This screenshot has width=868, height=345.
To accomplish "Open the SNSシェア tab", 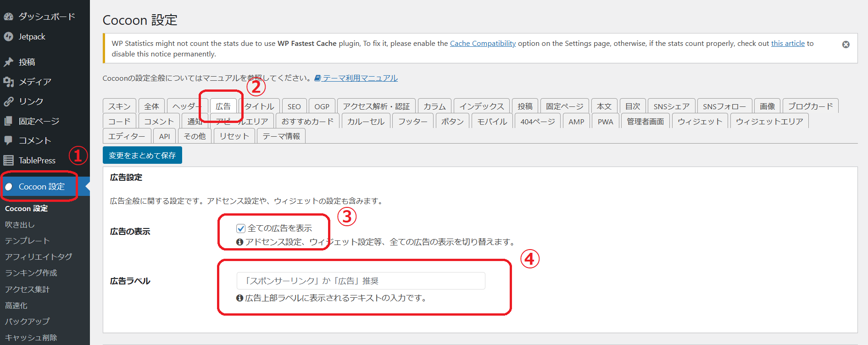I will click(x=672, y=106).
